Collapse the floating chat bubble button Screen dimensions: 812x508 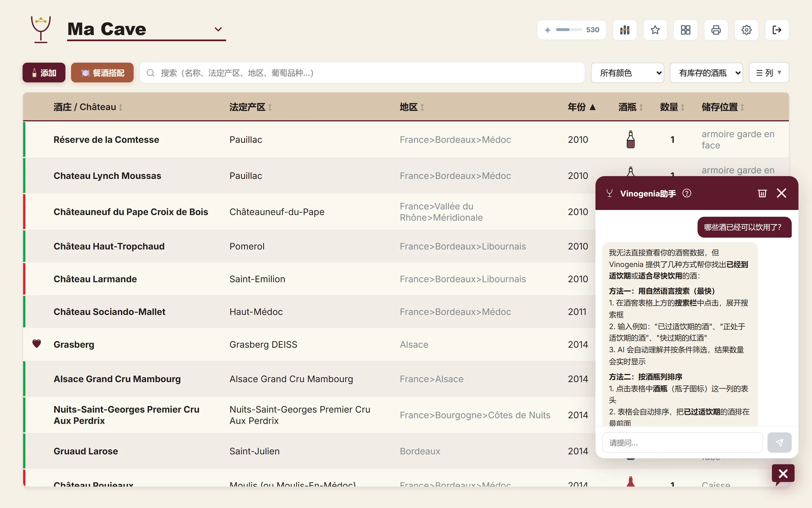(783, 474)
